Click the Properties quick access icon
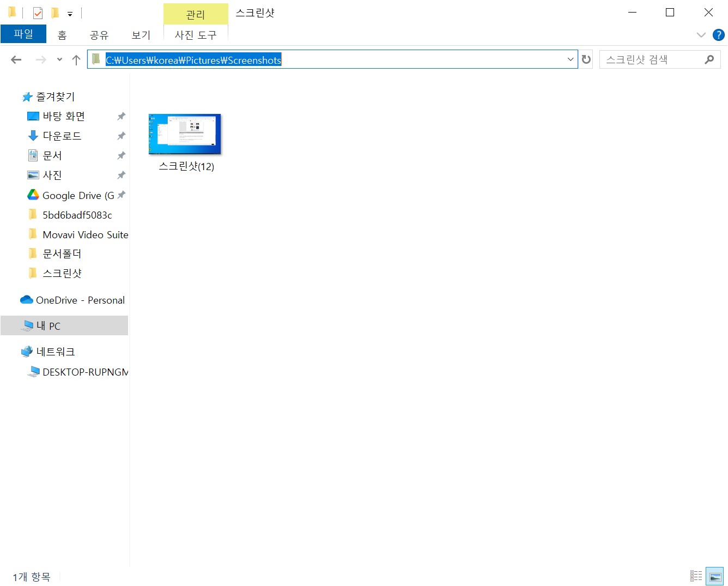The image size is (728, 586). tap(38, 13)
